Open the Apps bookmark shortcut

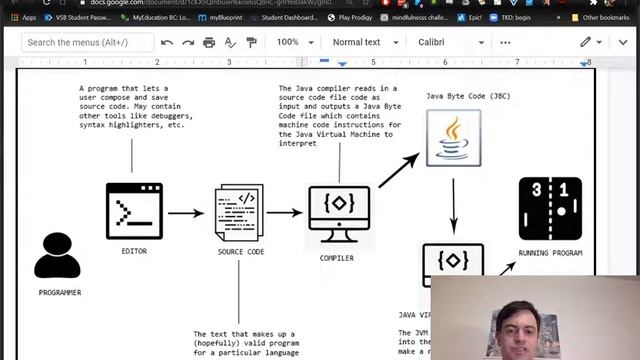click(x=24, y=18)
